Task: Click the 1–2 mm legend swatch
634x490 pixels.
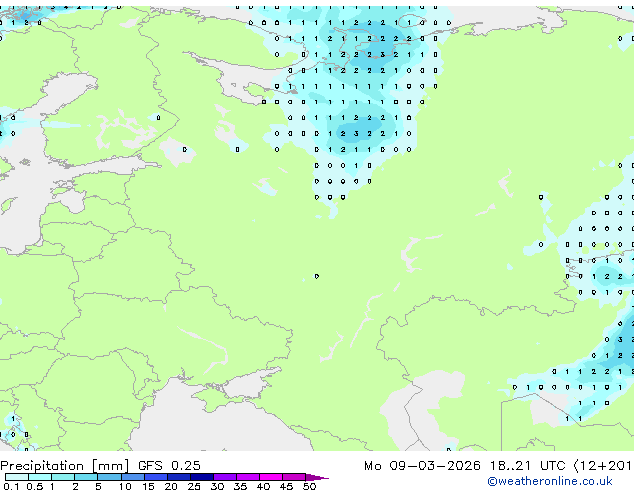Action: (x=63, y=477)
